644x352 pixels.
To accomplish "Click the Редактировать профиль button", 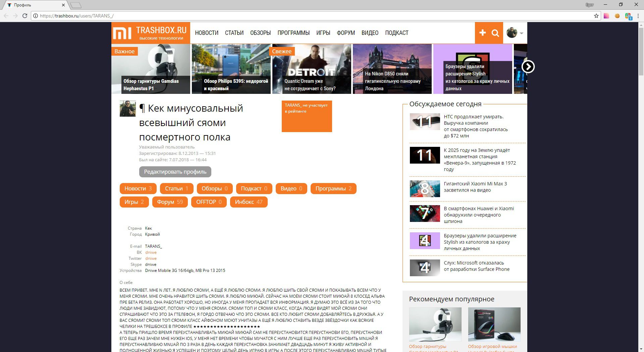I will click(175, 172).
